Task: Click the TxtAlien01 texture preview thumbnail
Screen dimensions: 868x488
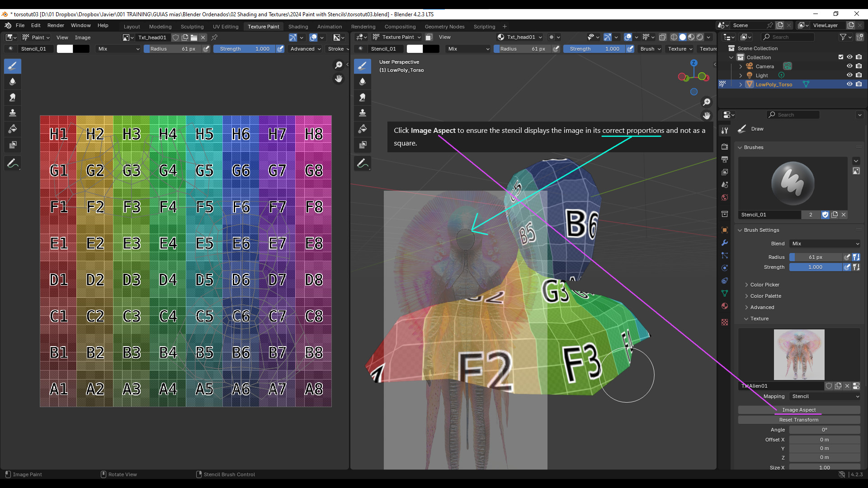Action: coord(799,355)
